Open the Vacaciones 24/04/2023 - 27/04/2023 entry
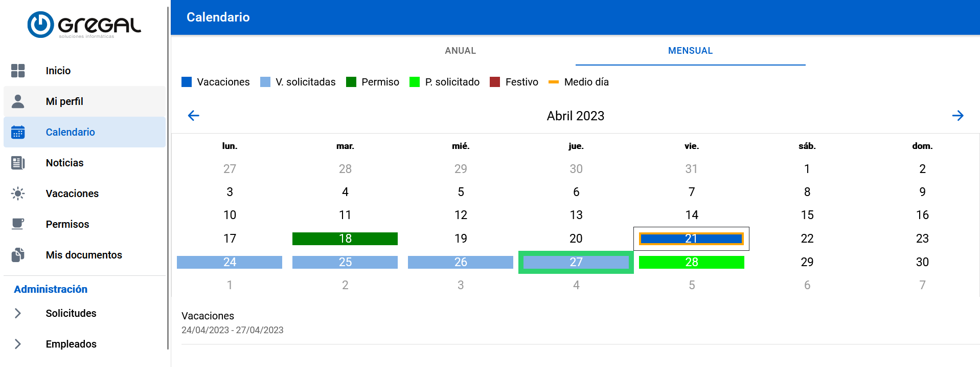This screenshot has width=980, height=367. tap(233, 322)
